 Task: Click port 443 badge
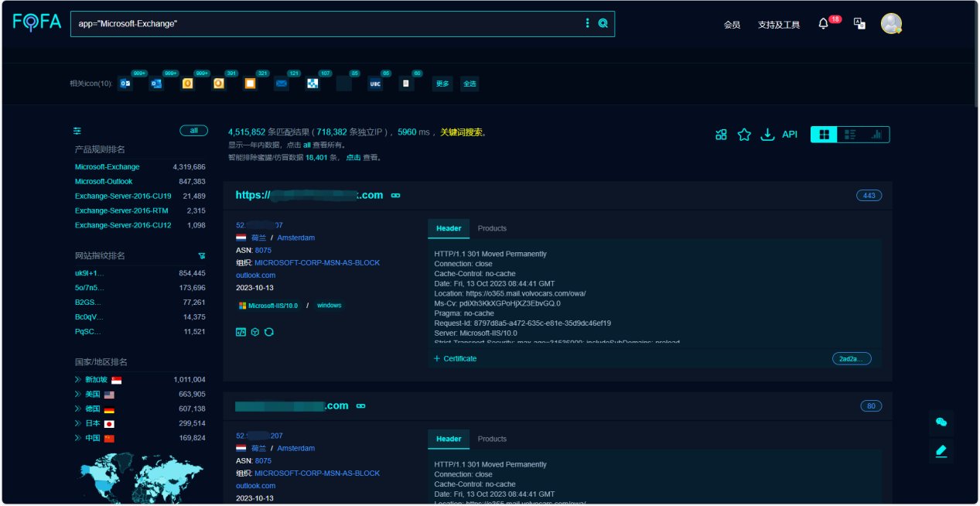click(869, 196)
